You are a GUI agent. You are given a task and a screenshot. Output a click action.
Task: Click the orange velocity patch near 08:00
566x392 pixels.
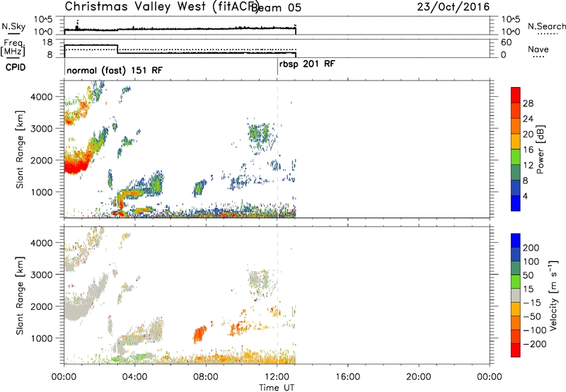pos(200,334)
